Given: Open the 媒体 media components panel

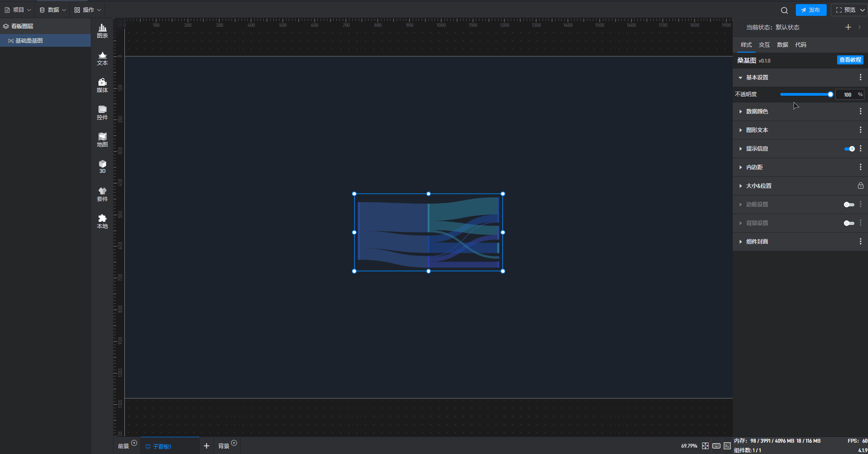Looking at the screenshot, I should pos(103,85).
